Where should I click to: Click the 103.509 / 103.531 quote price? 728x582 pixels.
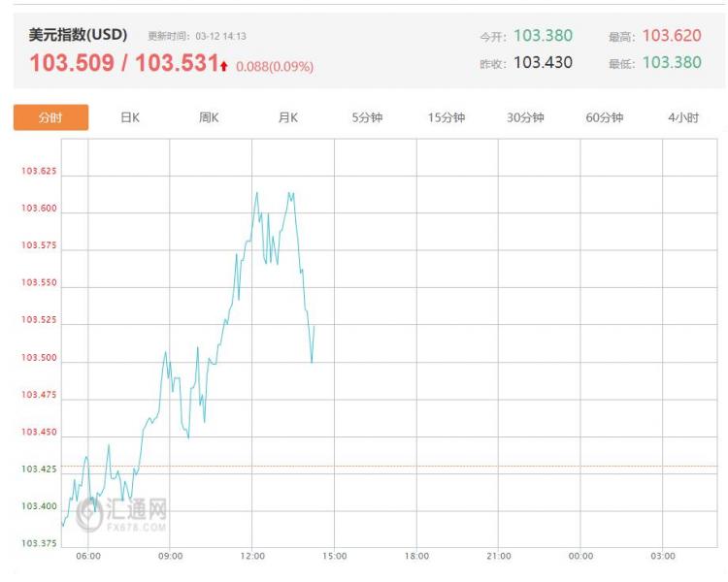click(x=122, y=65)
